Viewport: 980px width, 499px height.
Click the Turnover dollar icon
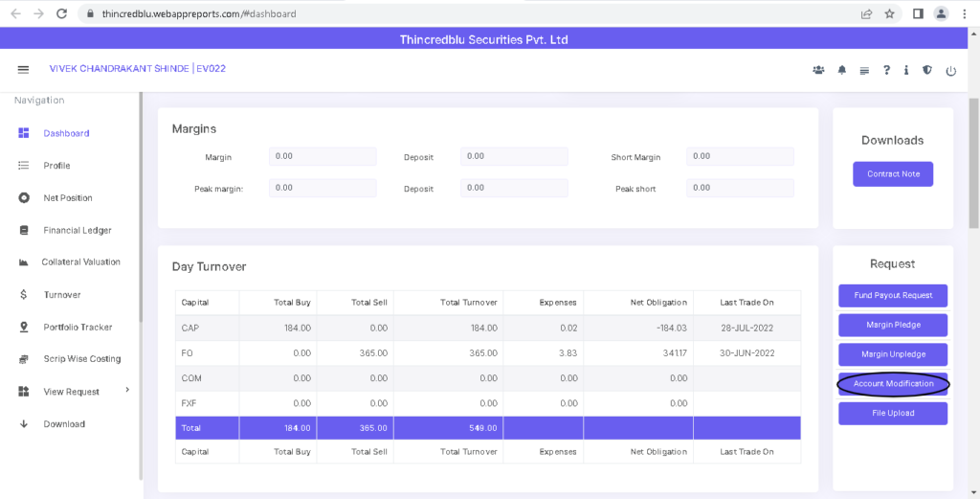24,295
